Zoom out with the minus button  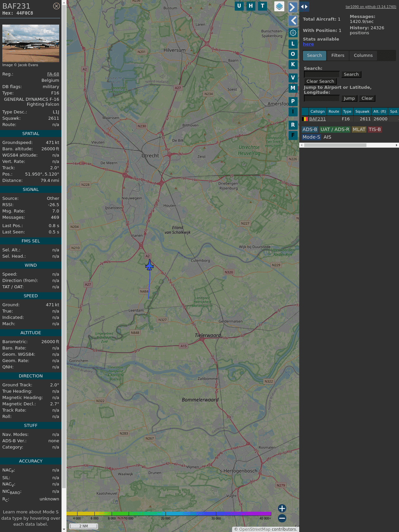(x=282, y=518)
